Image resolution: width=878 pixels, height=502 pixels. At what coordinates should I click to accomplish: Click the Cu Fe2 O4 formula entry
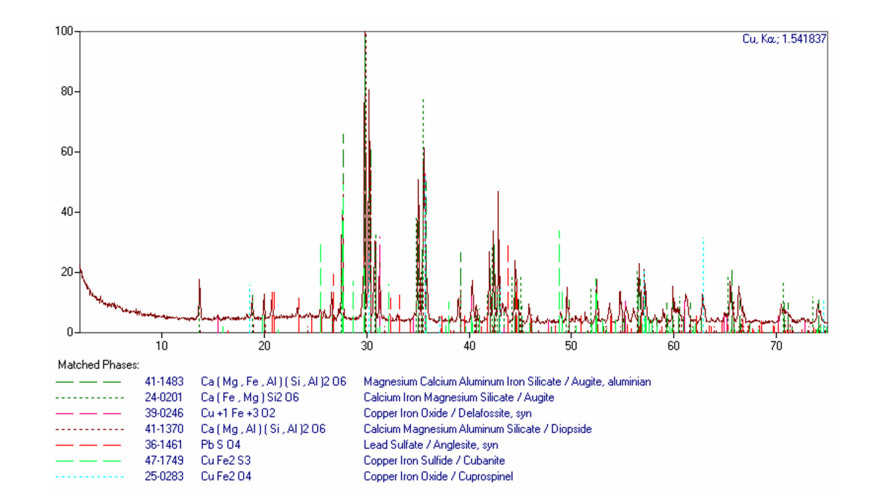coord(231,477)
